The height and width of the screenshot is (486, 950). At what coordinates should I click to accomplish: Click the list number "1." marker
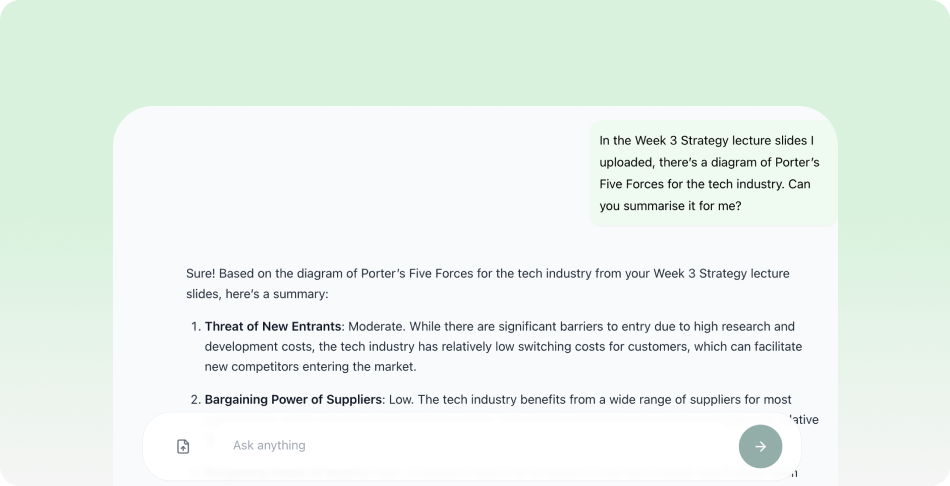click(194, 326)
